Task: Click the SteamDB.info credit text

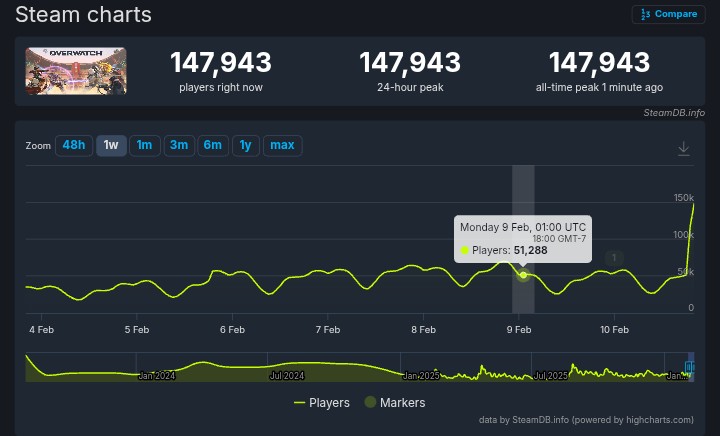Action: tap(674, 113)
